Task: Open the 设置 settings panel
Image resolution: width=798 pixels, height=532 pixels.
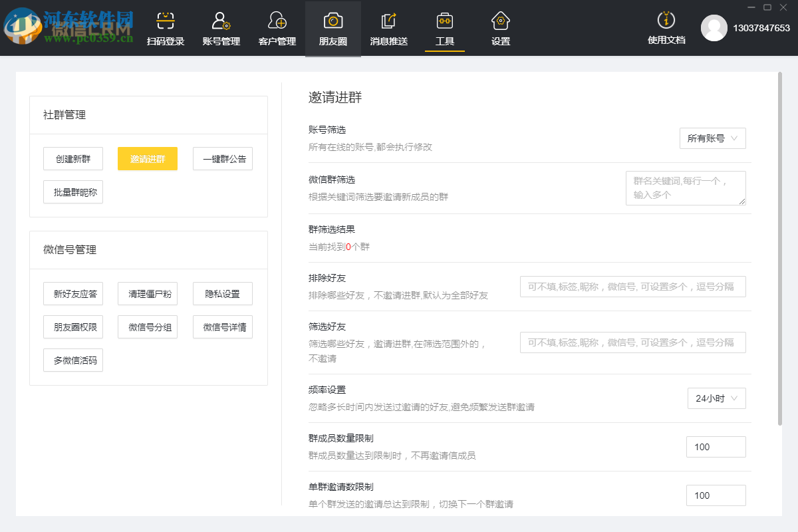Action: pyautogui.click(x=500, y=29)
